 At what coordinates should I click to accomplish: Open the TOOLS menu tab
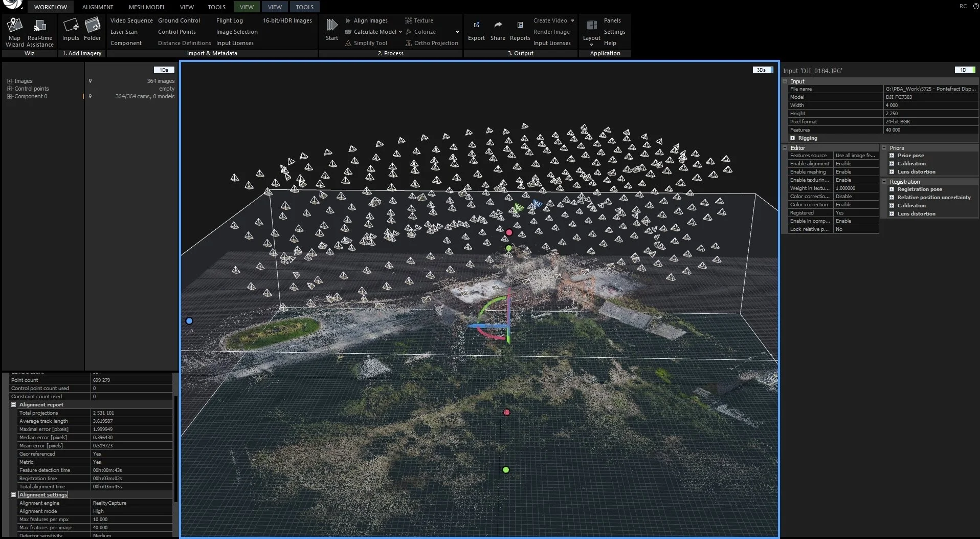click(x=216, y=7)
